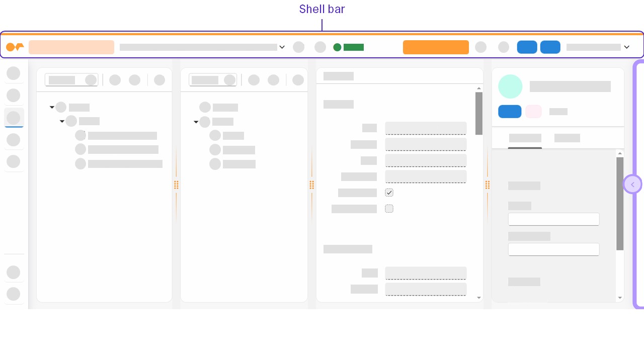Click the company logo in the shell bar
This screenshot has width=644, height=362.
coord(15,47)
